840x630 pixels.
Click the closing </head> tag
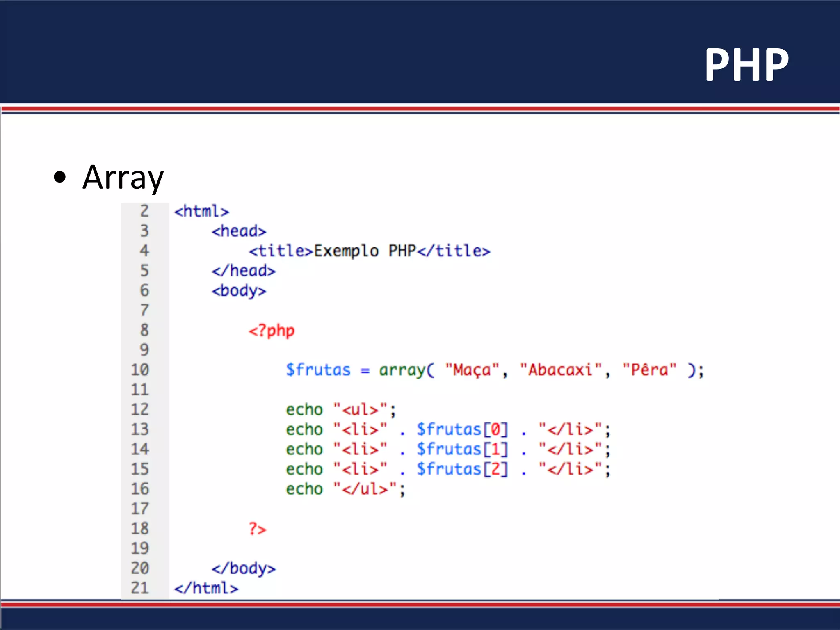pyautogui.click(x=244, y=271)
